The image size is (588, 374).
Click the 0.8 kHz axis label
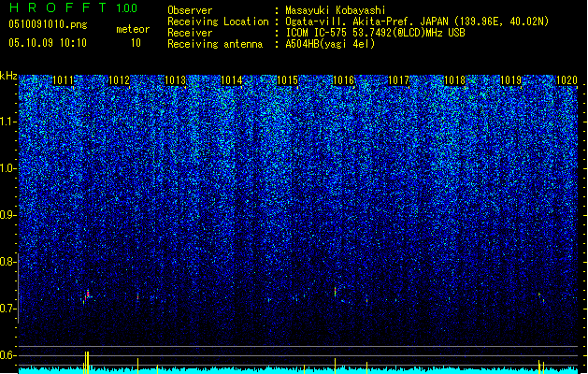coord(7,262)
